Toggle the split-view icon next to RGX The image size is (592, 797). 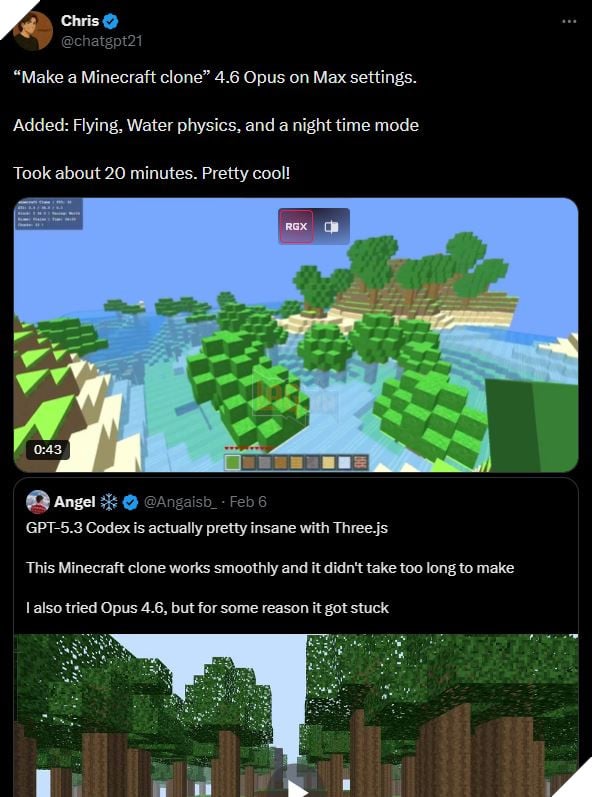pos(332,226)
